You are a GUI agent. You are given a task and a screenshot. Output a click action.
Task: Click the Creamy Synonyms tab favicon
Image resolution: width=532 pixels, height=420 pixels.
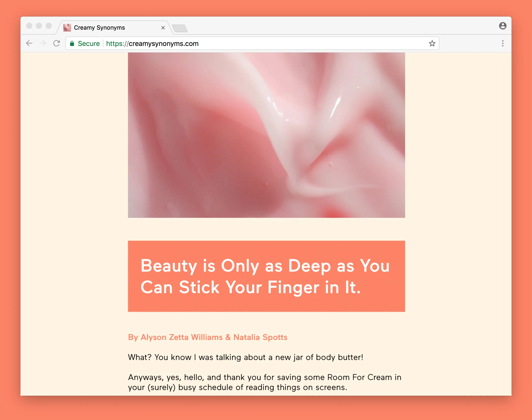click(x=67, y=27)
